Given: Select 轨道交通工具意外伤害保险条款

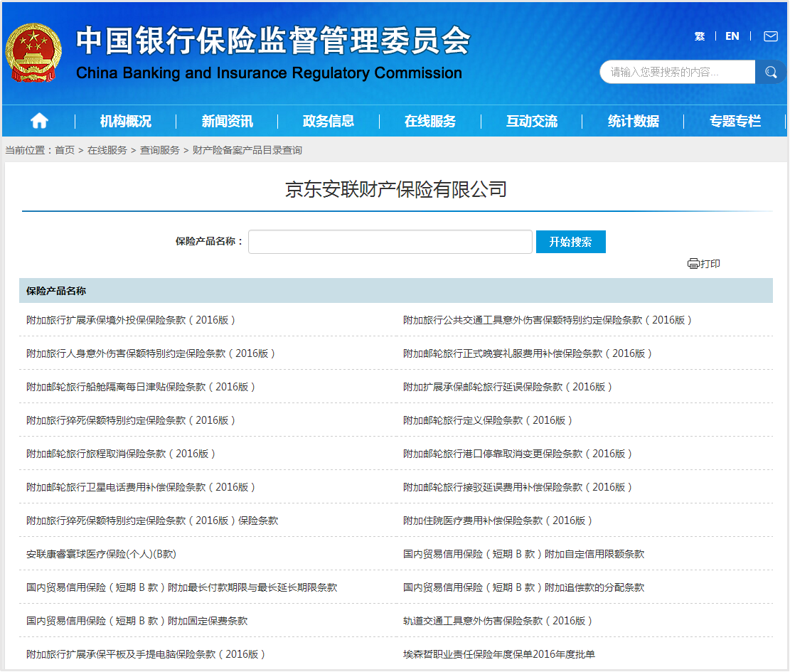Looking at the screenshot, I should tap(497, 621).
